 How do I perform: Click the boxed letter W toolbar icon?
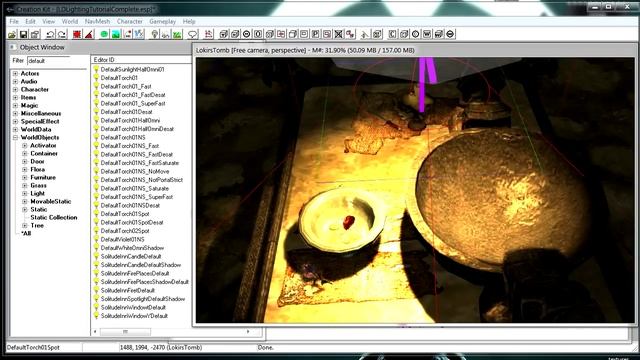tap(427, 34)
